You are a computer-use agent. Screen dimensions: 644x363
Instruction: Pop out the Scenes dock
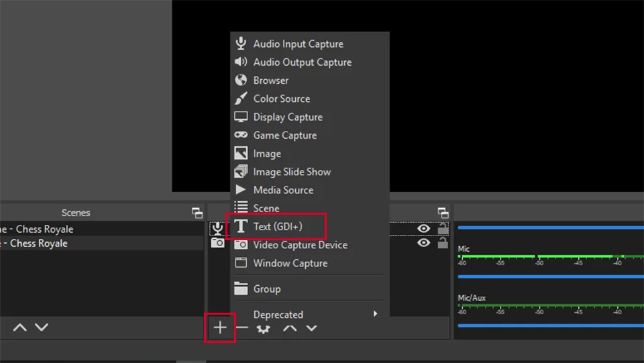pyautogui.click(x=197, y=213)
